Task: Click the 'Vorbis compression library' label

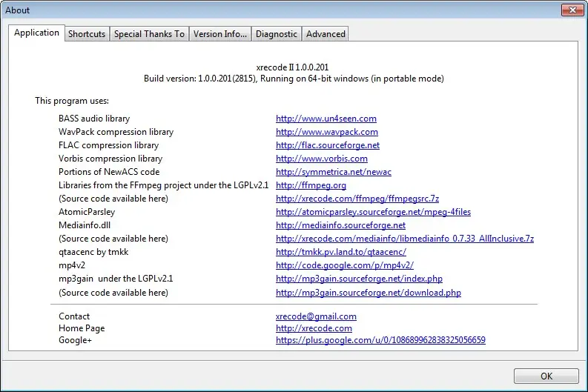Action: pyautogui.click(x=110, y=159)
